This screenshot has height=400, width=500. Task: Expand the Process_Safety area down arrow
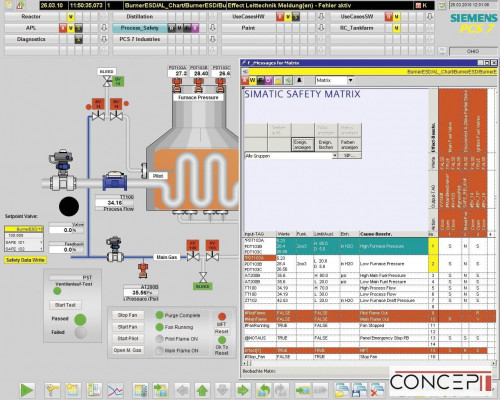pos(213,28)
